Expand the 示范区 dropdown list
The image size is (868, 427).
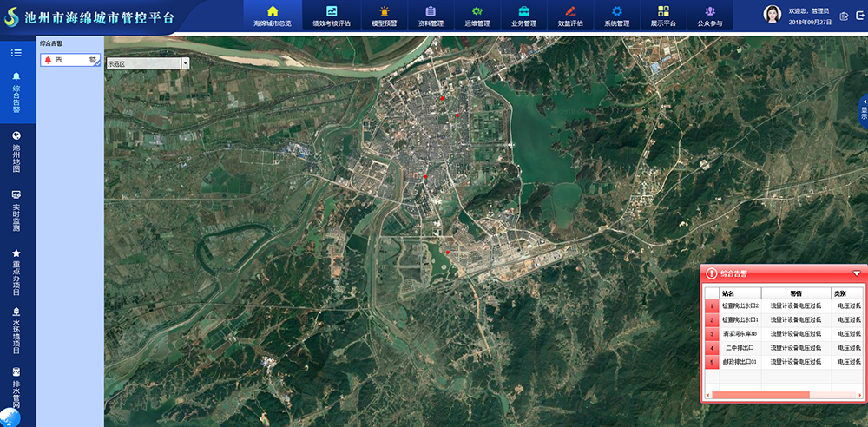(x=185, y=63)
